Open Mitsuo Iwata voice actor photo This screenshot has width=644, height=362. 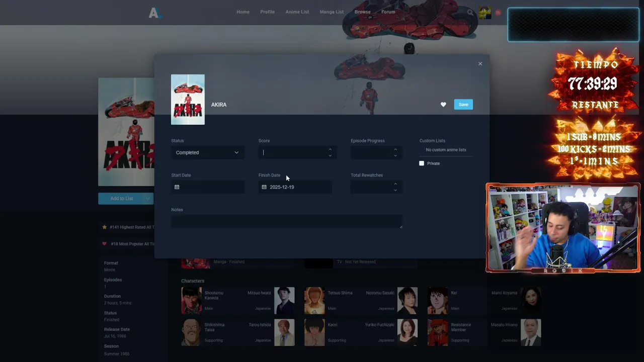point(284,301)
